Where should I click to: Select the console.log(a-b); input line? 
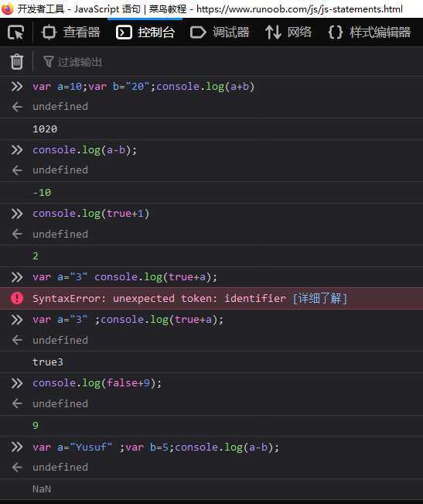[84, 150]
